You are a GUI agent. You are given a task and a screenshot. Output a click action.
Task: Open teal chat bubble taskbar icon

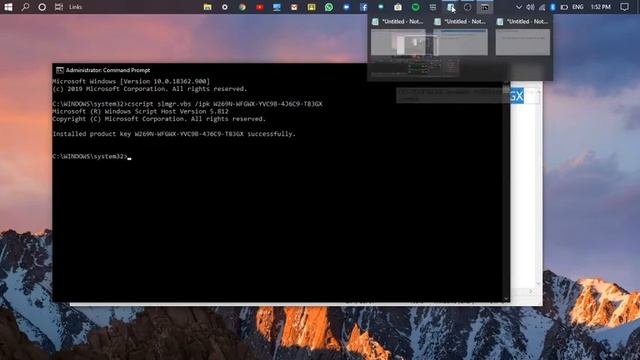[x=381, y=7]
